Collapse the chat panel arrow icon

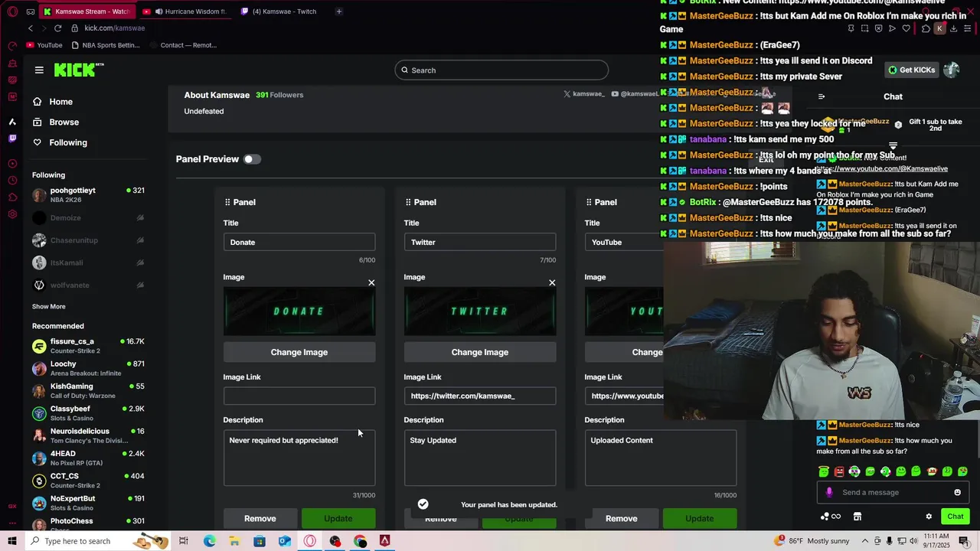point(822,96)
